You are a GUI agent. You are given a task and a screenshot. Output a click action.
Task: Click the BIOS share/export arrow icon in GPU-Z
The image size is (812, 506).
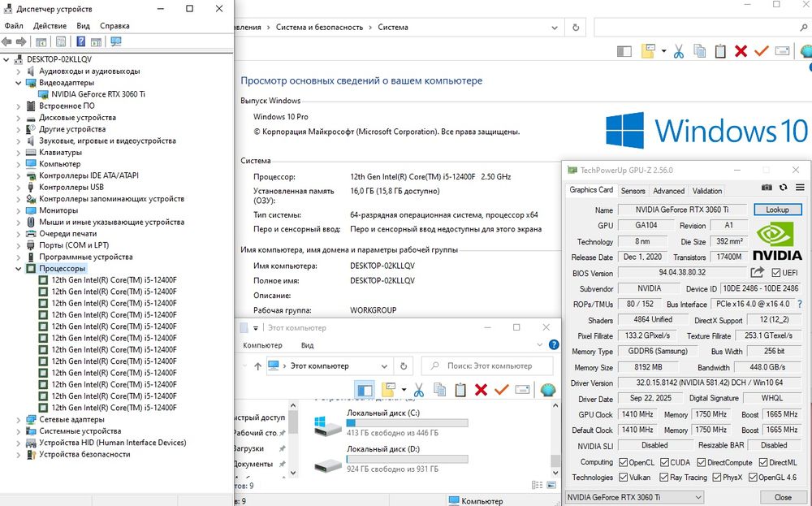(757, 272)
